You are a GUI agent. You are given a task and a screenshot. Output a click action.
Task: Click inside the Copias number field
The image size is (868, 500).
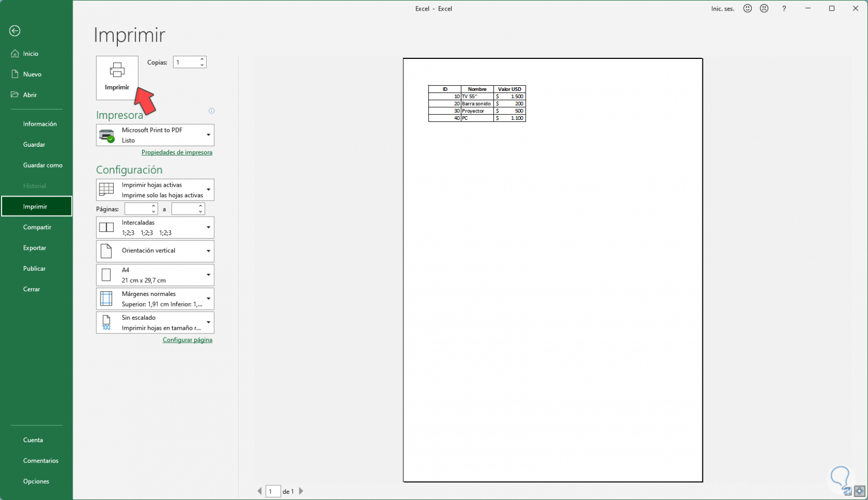click(x=186, y=62)
